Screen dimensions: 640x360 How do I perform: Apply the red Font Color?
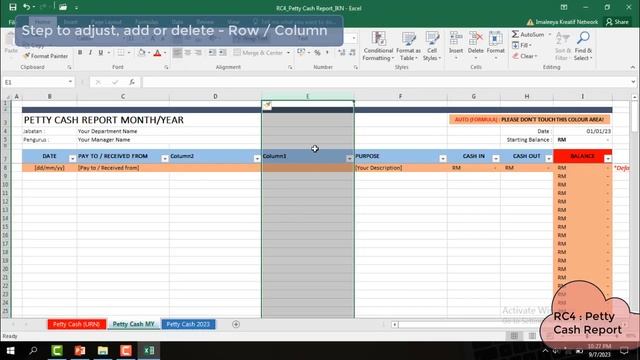click(157, 53)
